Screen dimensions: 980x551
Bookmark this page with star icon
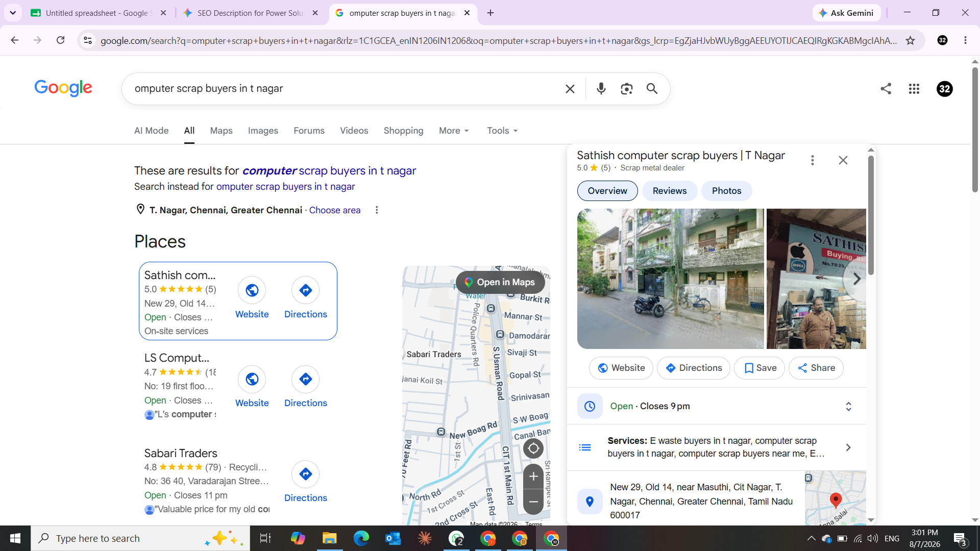click(911, 40)
